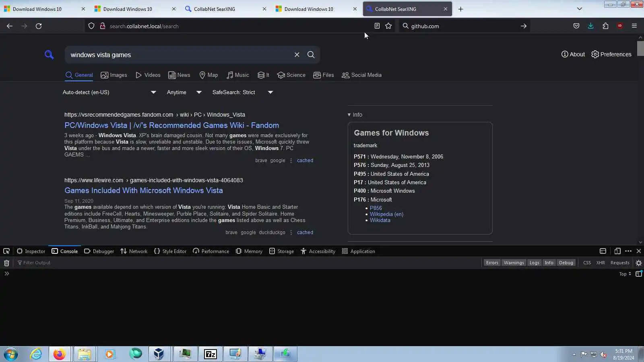
Task: Open the Style Editor devtools tab
Action: 170,251
